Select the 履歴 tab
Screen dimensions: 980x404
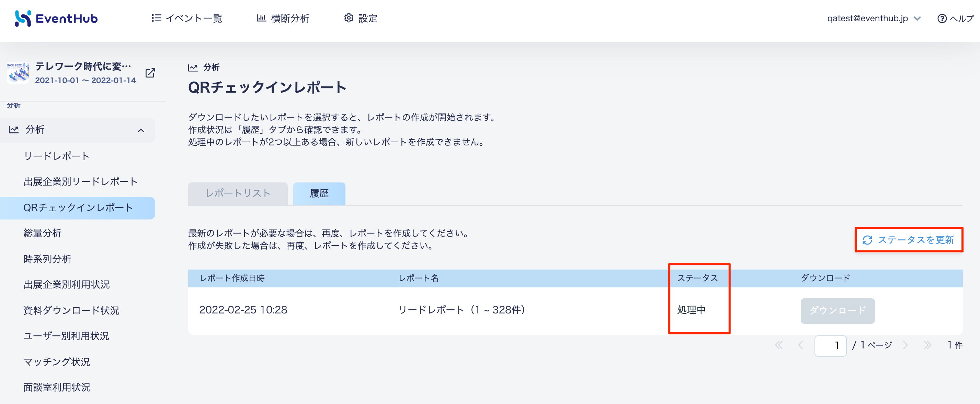click(319, 194)
